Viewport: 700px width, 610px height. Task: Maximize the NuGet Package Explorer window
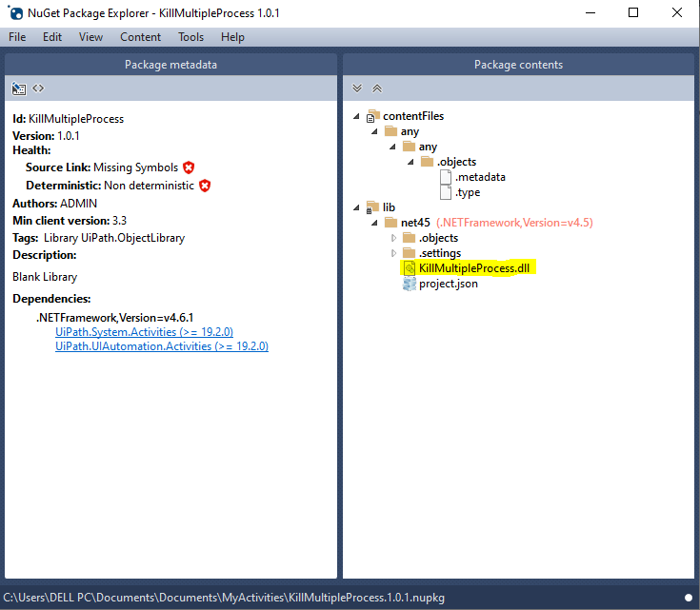[633, 13]
